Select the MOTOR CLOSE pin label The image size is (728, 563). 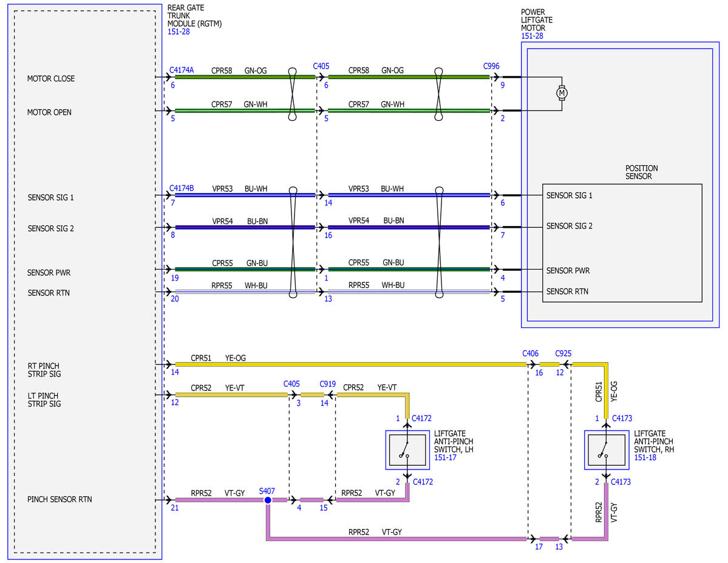click(51, 79)
